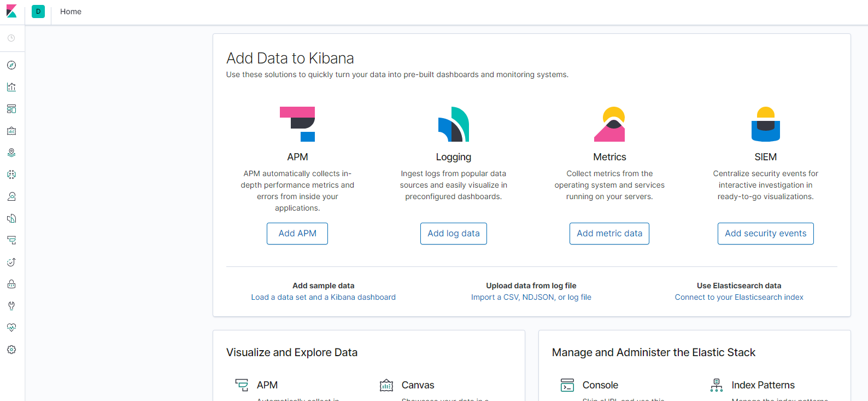Click the Add security events button
Screen dimensions: 868x401
point(766,234)
